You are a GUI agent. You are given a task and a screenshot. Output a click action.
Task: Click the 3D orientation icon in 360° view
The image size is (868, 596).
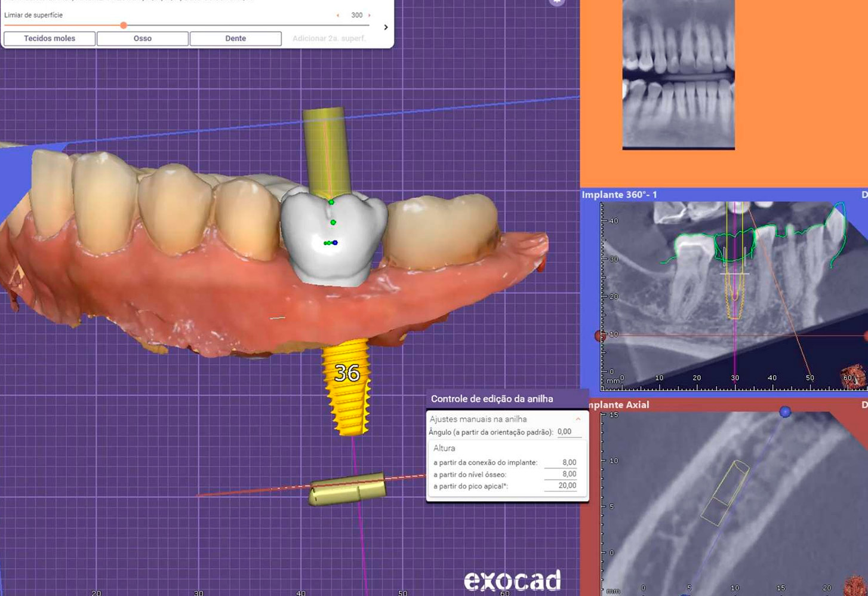(854, 377)
